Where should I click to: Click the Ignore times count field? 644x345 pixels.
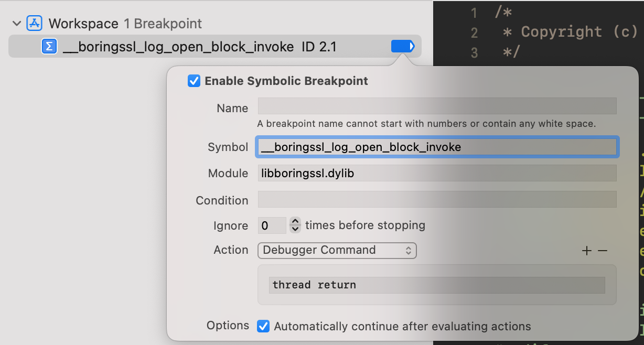coord(272,225)
